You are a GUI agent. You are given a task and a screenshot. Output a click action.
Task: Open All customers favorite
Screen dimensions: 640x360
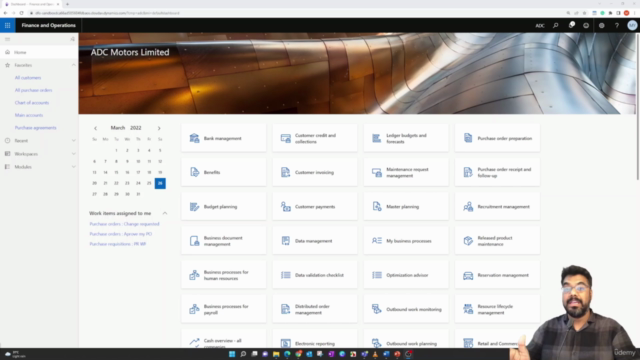[28, 78]
